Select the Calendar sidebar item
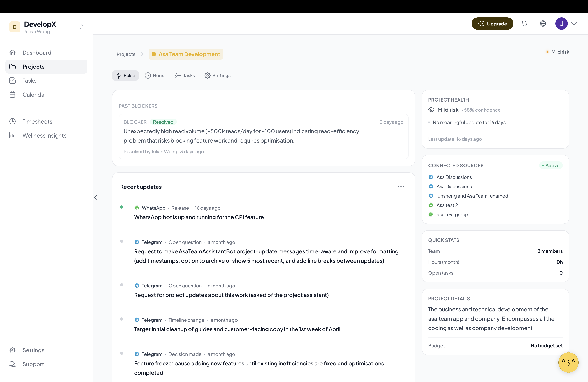The width and height of the screenshot is (588, 382). coord(34,94)
